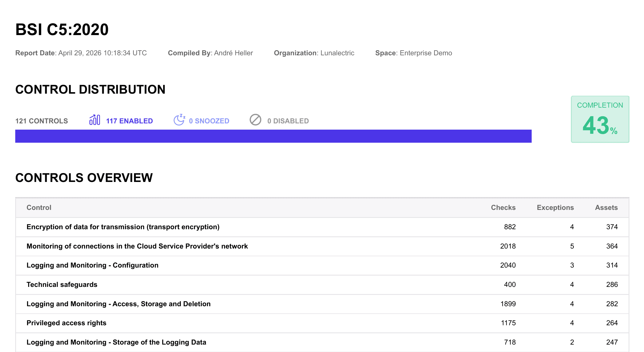Click checks value 2040
Screen dimensions: 644x352
point(508,265)
